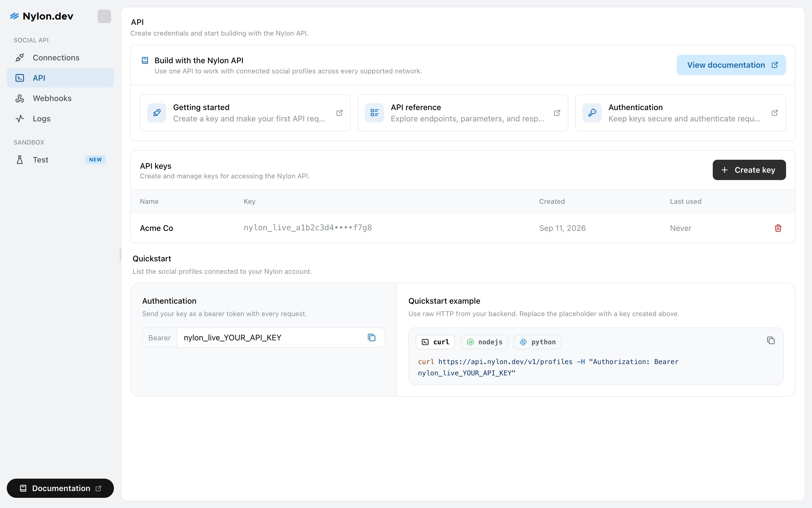The image size is (812, 508).
Task: Click the plus icon on Create key
Action: [x=724, y=170]
